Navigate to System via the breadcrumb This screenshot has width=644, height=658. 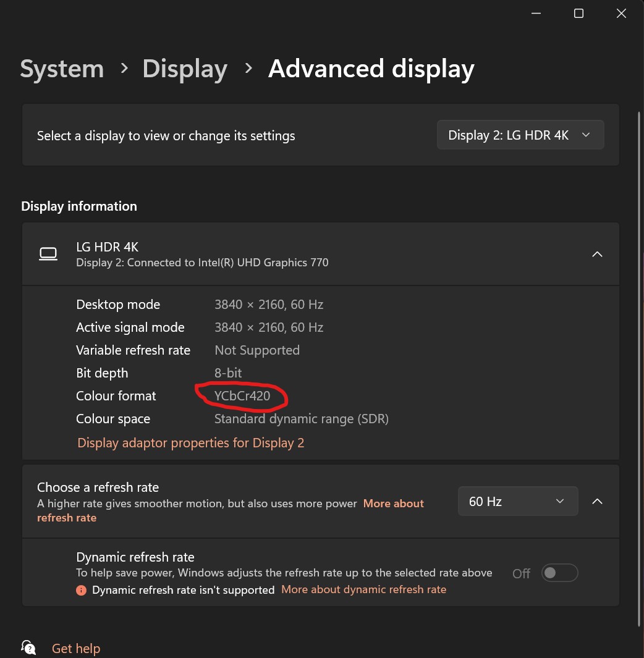click(x=61, y=69)
